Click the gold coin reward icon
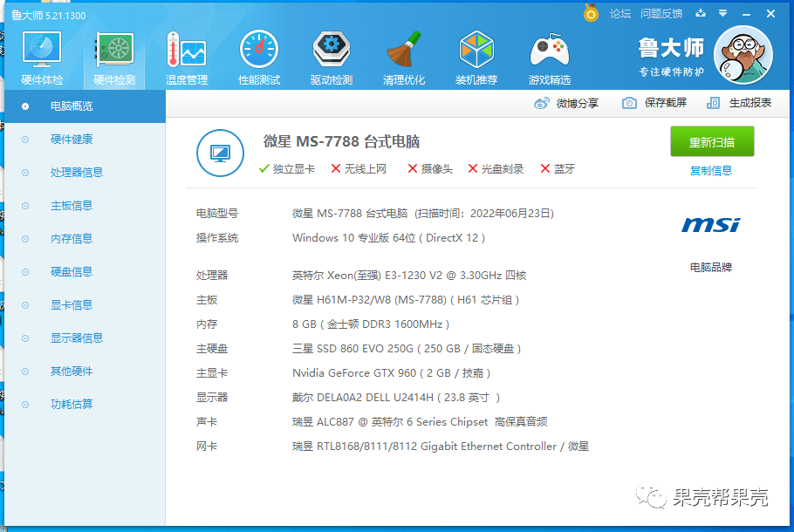 point(588,13)
